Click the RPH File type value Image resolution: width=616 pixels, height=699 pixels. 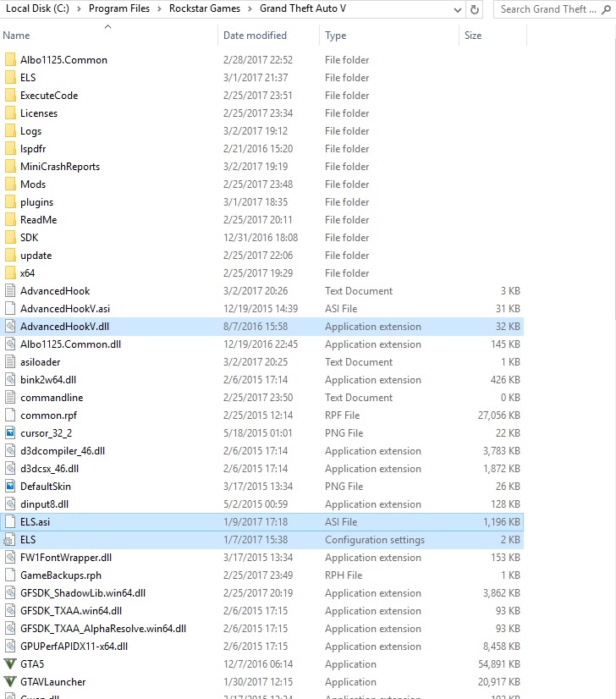point(344,575)
